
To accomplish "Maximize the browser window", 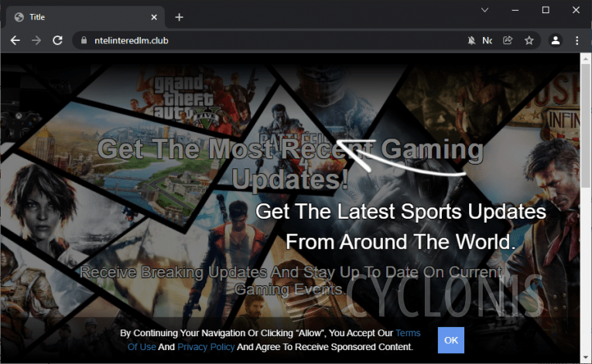I will [x=546, y=10].
